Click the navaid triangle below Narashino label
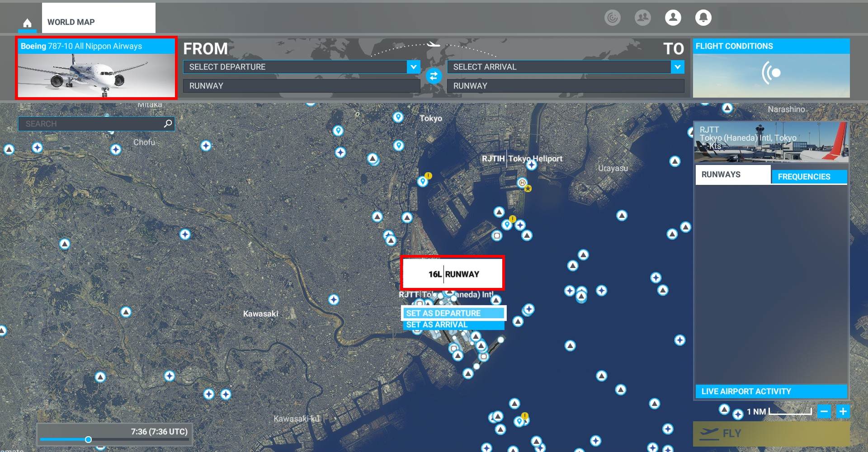This screenshot has width=868, height=452. 727,108
